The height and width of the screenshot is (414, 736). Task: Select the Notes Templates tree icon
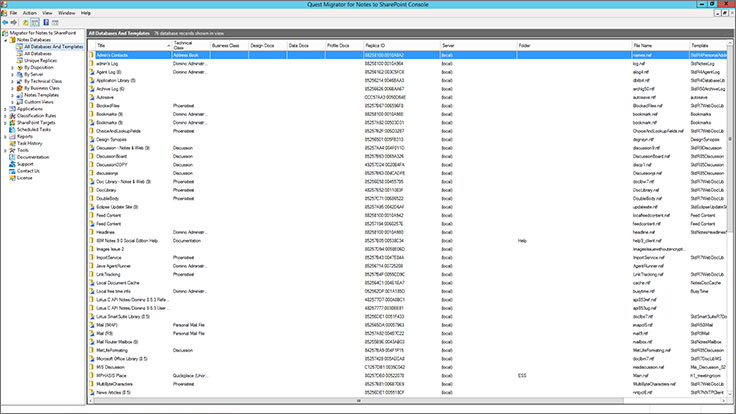pyautogui.click(x=20, y=95)
